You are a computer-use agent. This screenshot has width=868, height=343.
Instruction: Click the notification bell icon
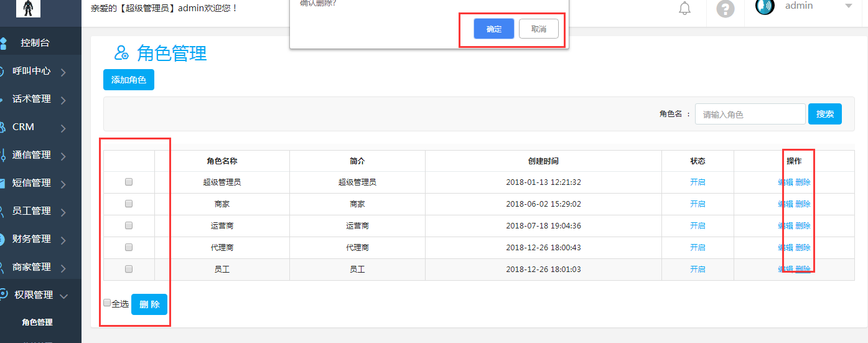click(x=684, y=9)
